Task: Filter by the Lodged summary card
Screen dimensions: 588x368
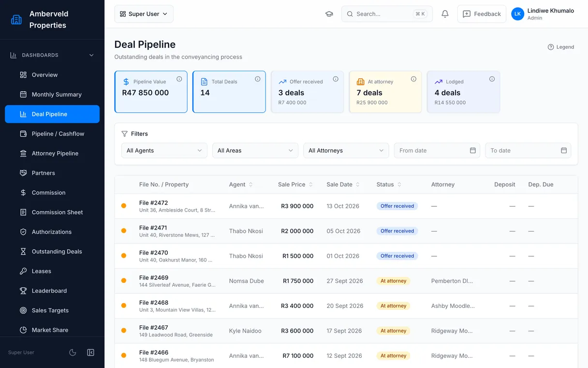Action: pos(463,92)
